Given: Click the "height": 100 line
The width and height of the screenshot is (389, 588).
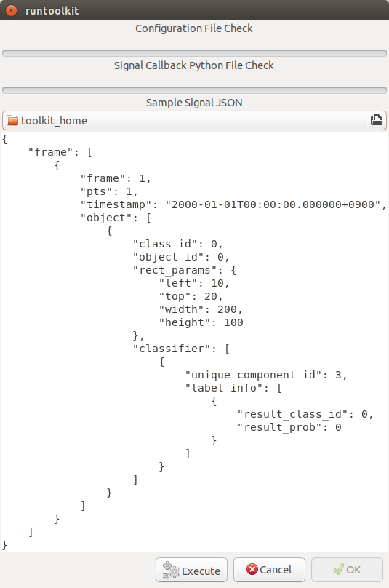Looking at the screenshot, I should point(201,323).
